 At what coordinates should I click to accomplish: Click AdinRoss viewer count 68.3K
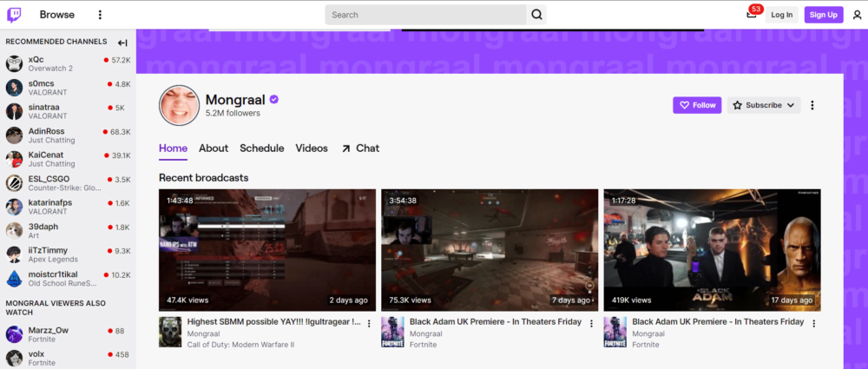tap(120, 132)
